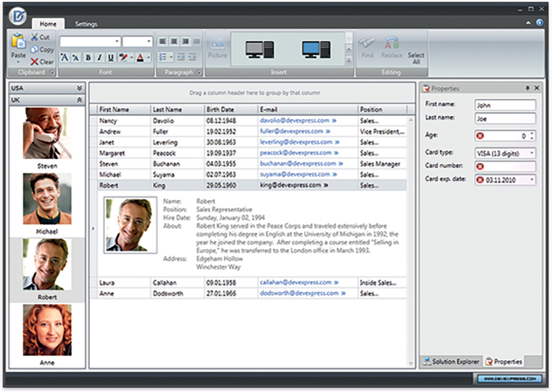Click the fuller@devexpress.com email link
The image size is (552, 392).
click(291, 132)
